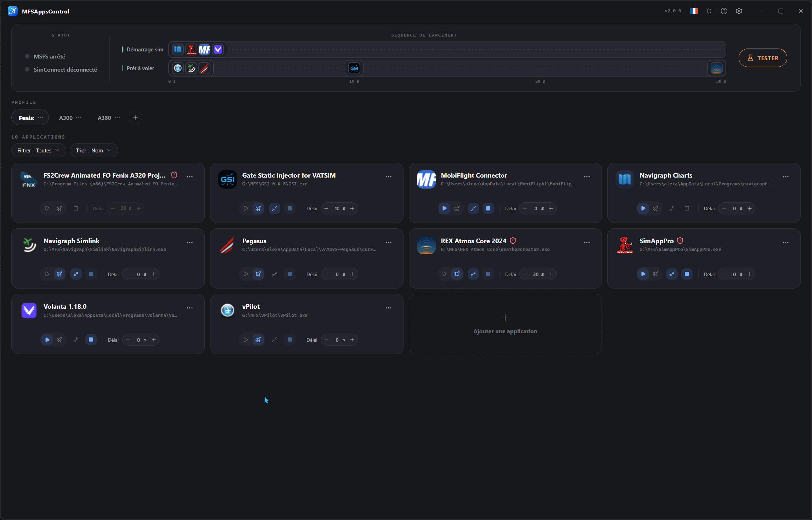Image resolution: width=812 pixels, height=520 pixels.
Task: Click the TESTER button
Action: [763, 58]
